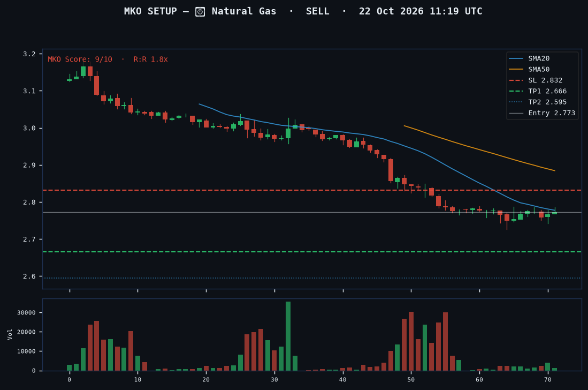Click the 'MKO Score: 9/10' annotation text

click(x=80, y=59)
